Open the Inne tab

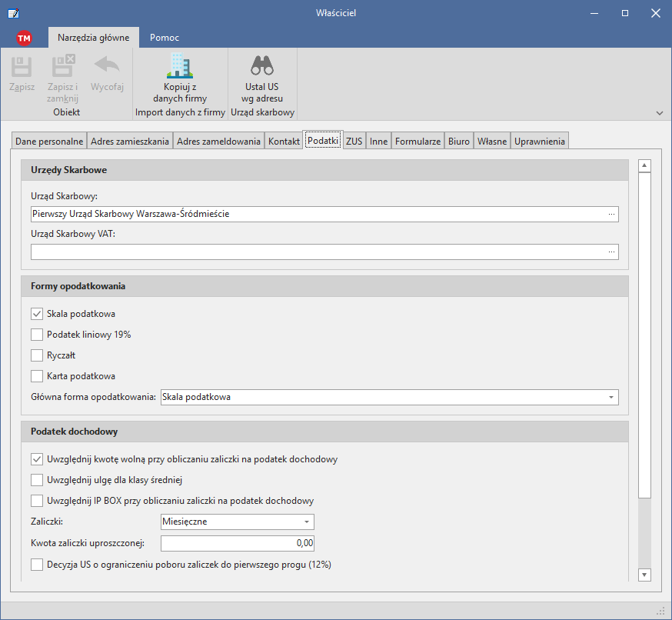tap(379, 141)
